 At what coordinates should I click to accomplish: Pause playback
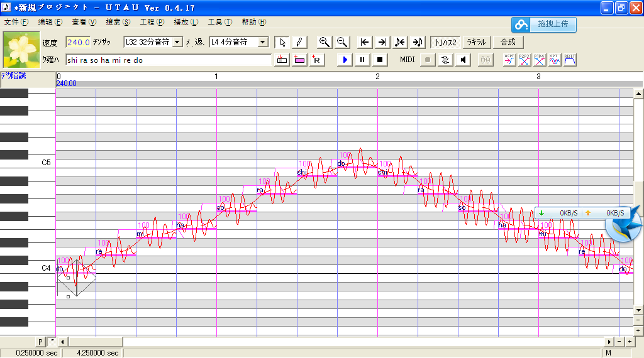[362, 60]
